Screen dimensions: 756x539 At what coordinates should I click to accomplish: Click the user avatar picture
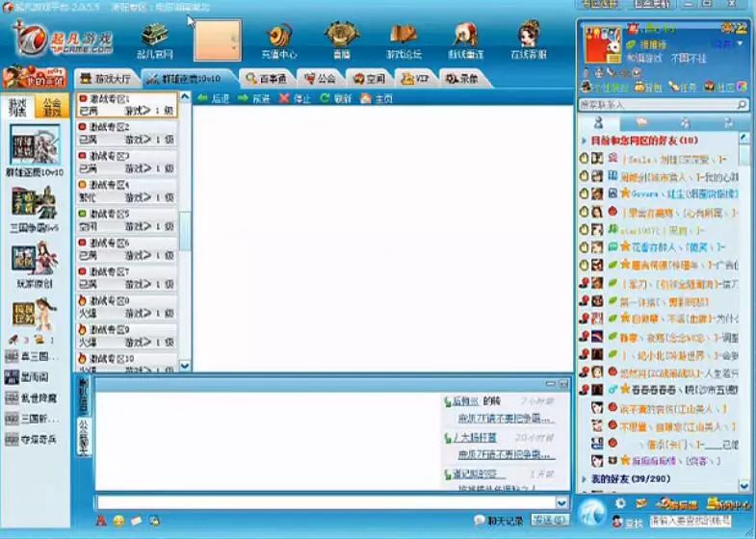[602, 45]
